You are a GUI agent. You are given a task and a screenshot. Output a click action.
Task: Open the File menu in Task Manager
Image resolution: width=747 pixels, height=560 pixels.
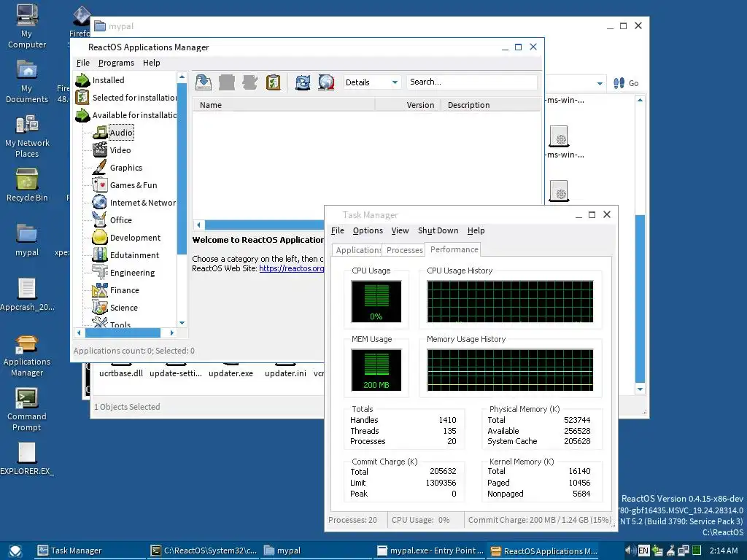coord(337,230)
